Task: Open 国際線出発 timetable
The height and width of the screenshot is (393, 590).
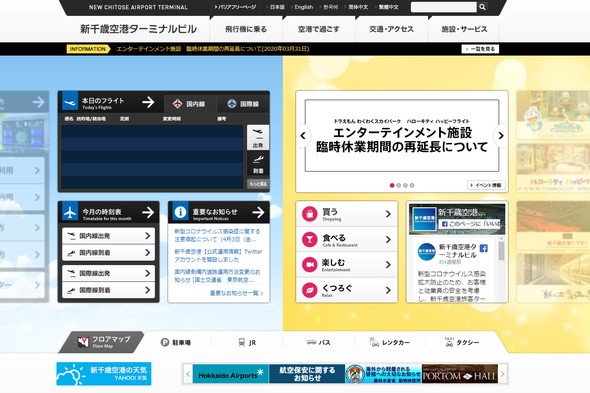Action: tap(108, 273)
